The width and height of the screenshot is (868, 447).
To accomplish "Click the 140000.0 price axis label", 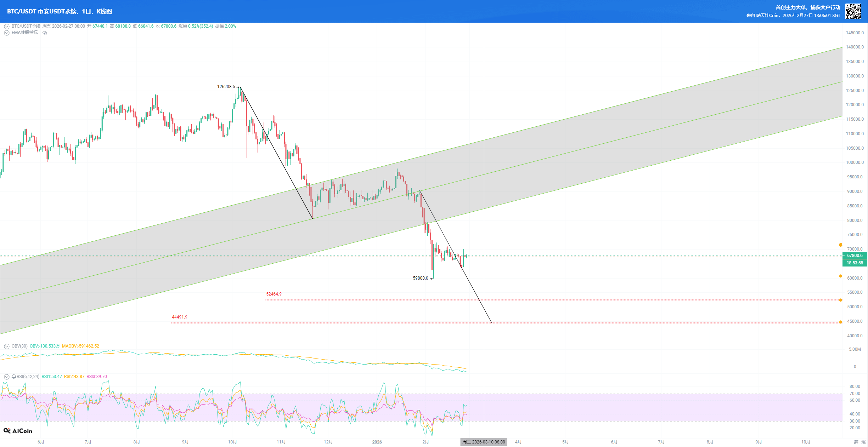I will coord(855,47).
